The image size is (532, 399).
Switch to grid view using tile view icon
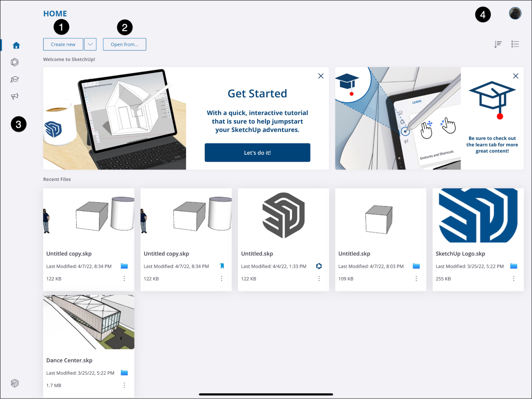(x=515, y=44)
